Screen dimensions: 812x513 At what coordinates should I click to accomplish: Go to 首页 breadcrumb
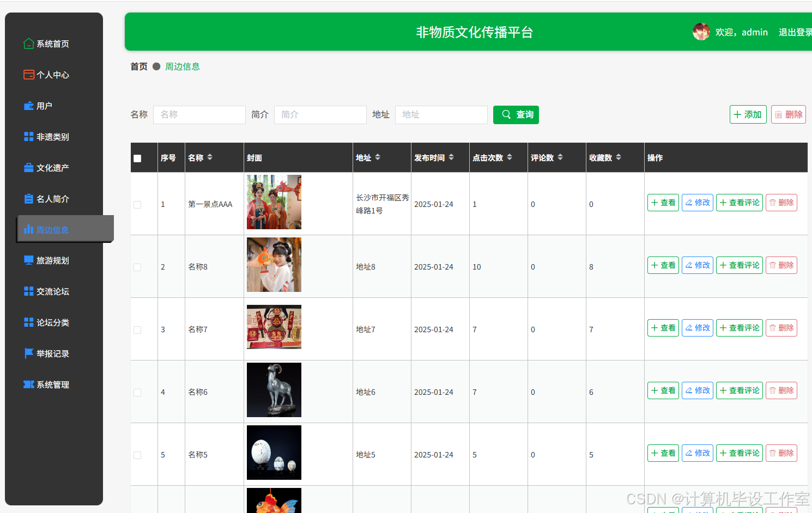point(139,66)
